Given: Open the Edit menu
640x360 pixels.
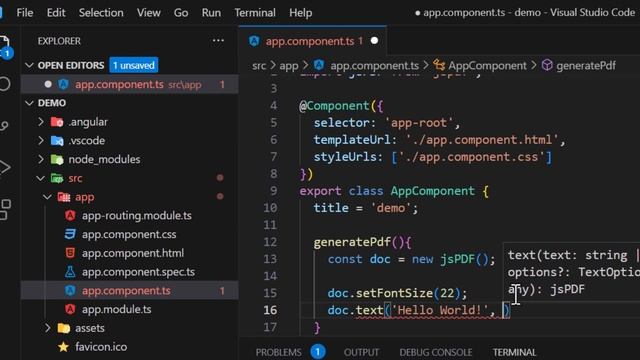Looking at the screenshot, I should (56, 13).
